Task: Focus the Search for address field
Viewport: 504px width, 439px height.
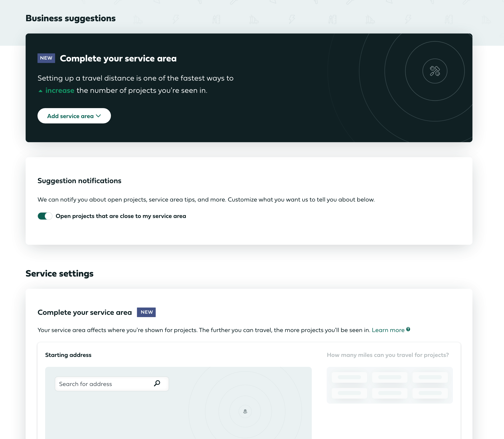Action: tap(105, 384)
